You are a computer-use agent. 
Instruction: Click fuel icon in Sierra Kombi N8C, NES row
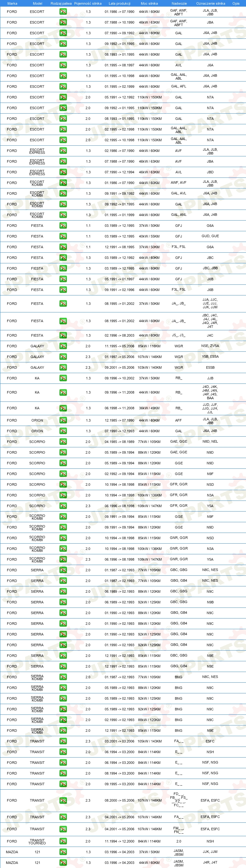[x=63, y=677]
